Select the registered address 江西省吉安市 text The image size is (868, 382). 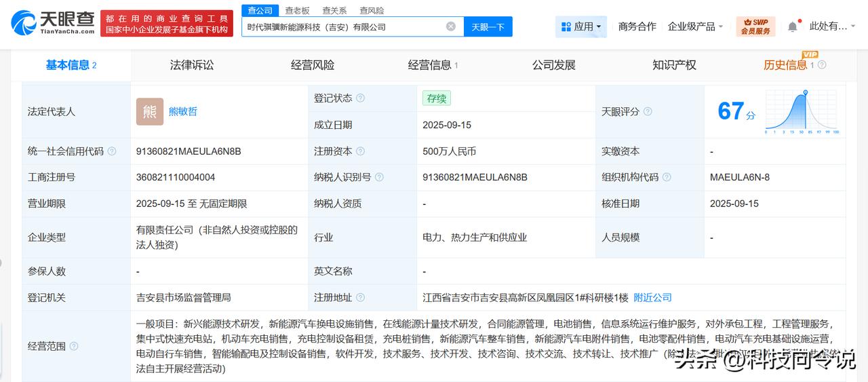click(525, 297)
